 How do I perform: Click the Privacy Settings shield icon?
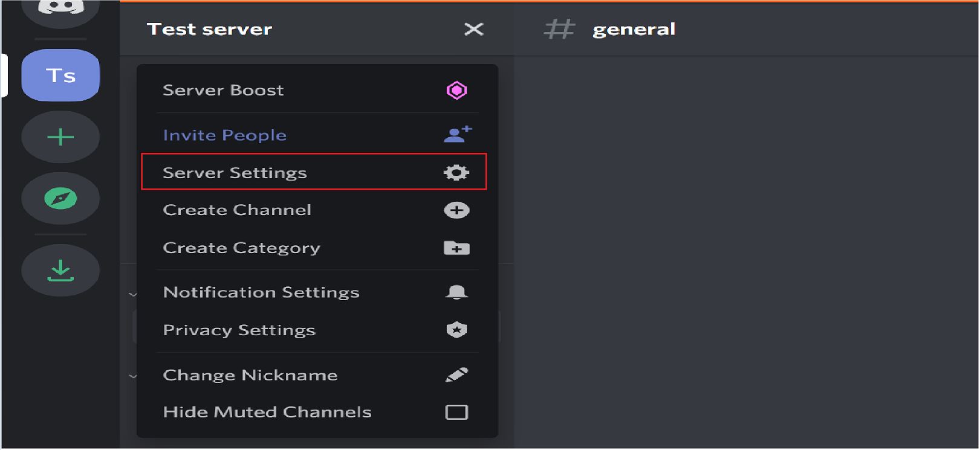pyautogui.click(x=456, y=330)
